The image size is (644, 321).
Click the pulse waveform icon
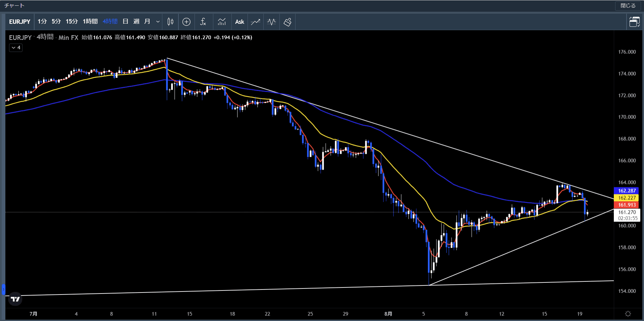click(272, 22)
